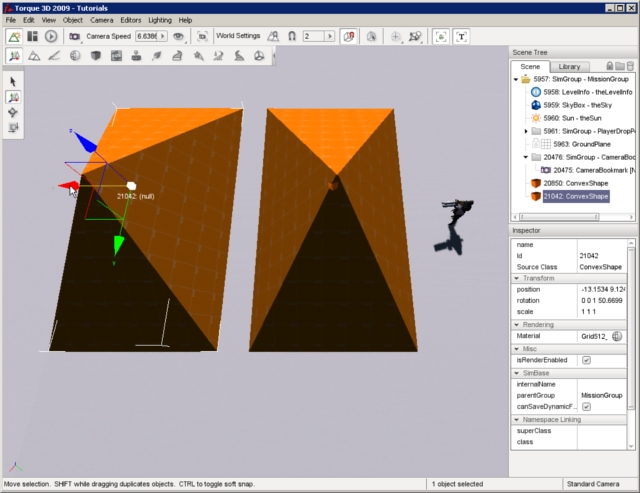Image resolution: width=640 pixels, height=493 pixels.
Task: Open the World Editor tool icon
Action: (x=14, y=36)
